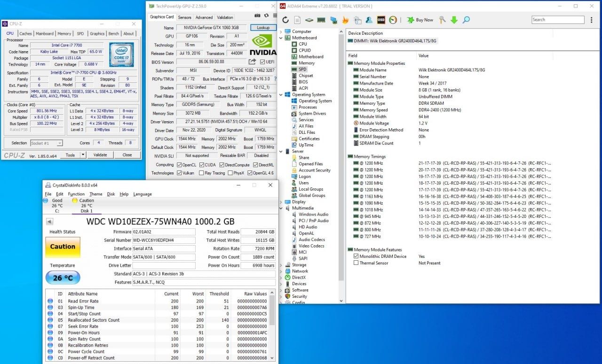602x364 pixels.
Task: Toggle the PhysX checkbox
Action: [230, 173]
